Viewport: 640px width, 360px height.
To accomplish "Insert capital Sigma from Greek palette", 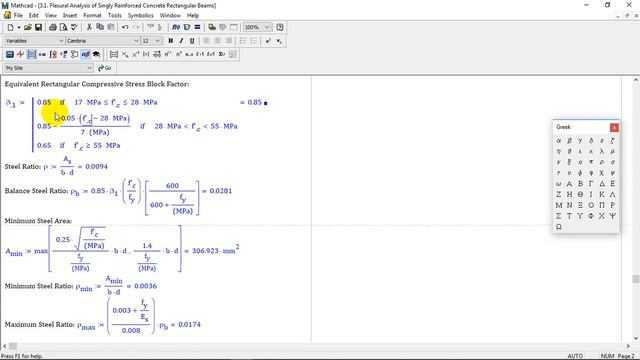I will (559, 216).
